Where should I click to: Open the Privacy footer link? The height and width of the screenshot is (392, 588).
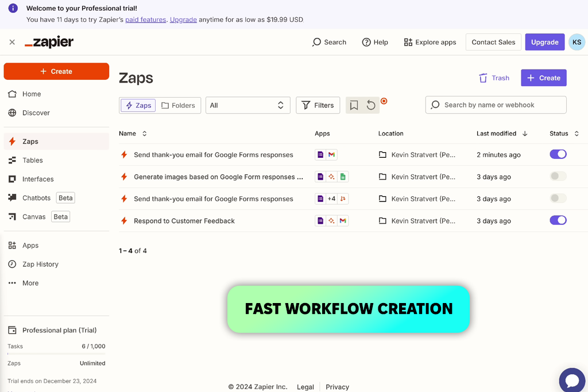click(337, 387)
